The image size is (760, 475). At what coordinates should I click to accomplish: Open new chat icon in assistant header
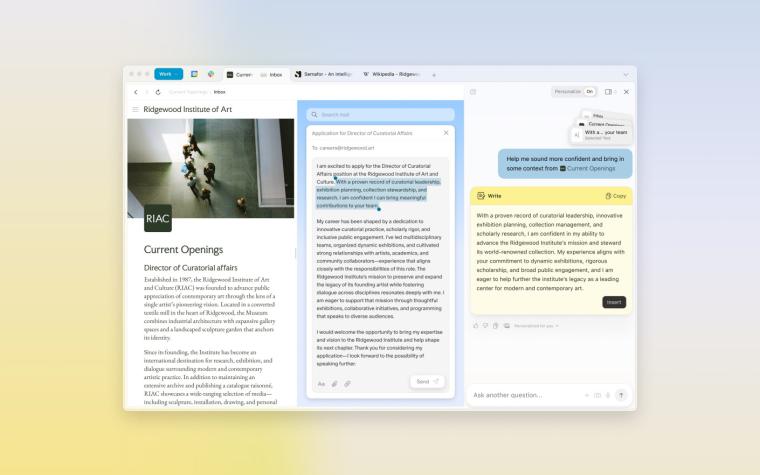pyautogui.click(x=473, y=92)
